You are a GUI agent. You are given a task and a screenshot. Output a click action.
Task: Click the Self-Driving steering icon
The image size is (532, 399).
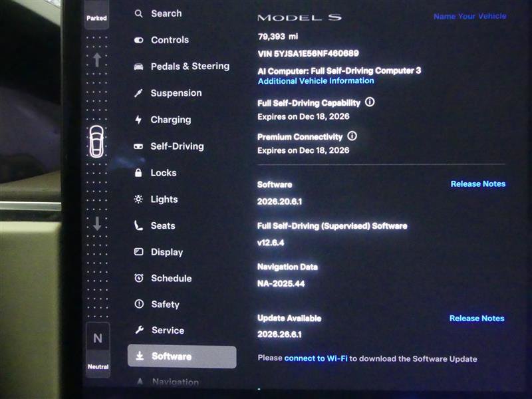click(138, 146)
